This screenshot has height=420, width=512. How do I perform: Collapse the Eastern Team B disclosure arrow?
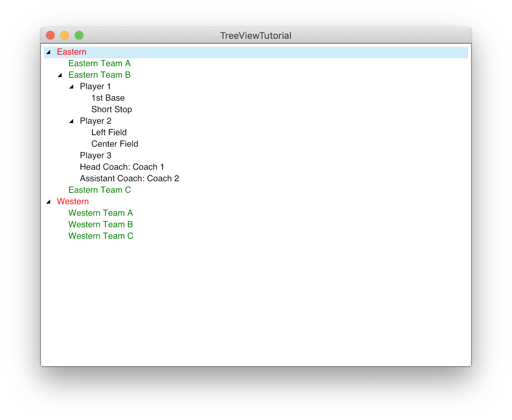tap(60, 75)
